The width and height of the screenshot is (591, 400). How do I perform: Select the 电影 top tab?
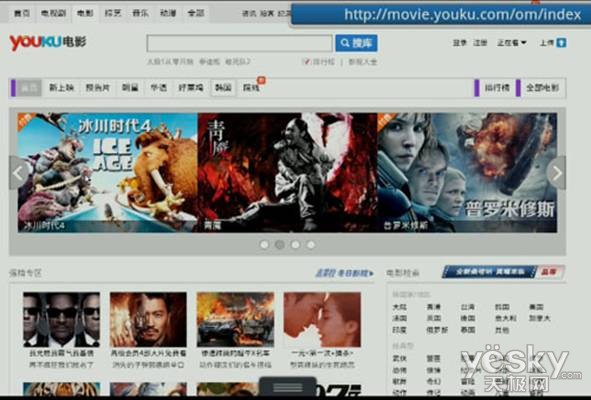[x=85, y=13]
